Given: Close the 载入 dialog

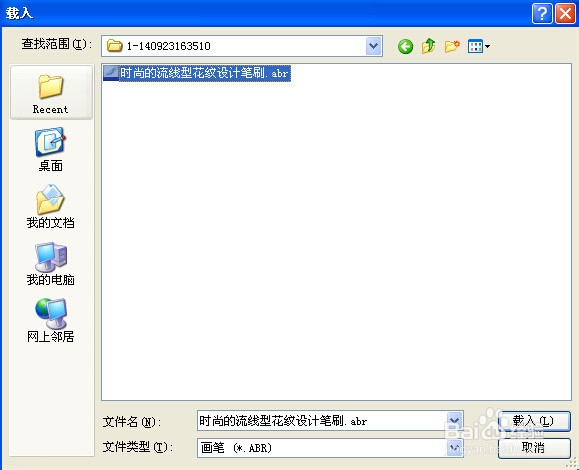Looking at the screenshot, I should point(566,14).
